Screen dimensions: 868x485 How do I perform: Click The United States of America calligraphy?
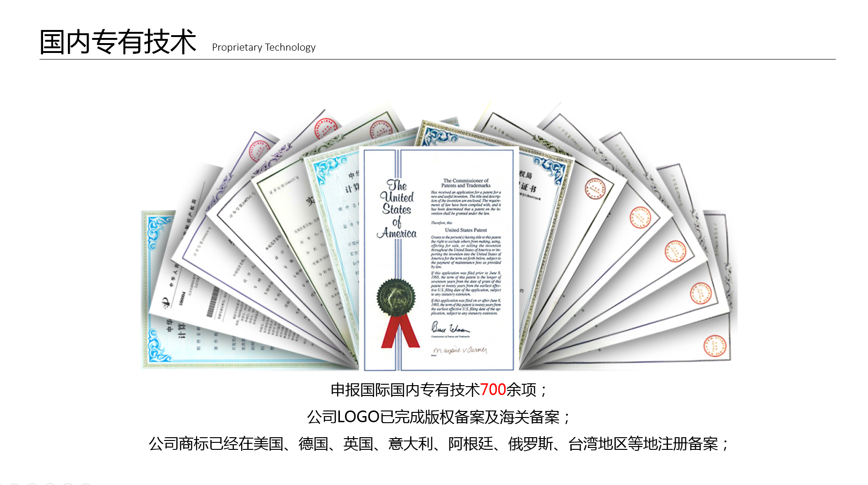pyautogui.click(x=397, y=209)
